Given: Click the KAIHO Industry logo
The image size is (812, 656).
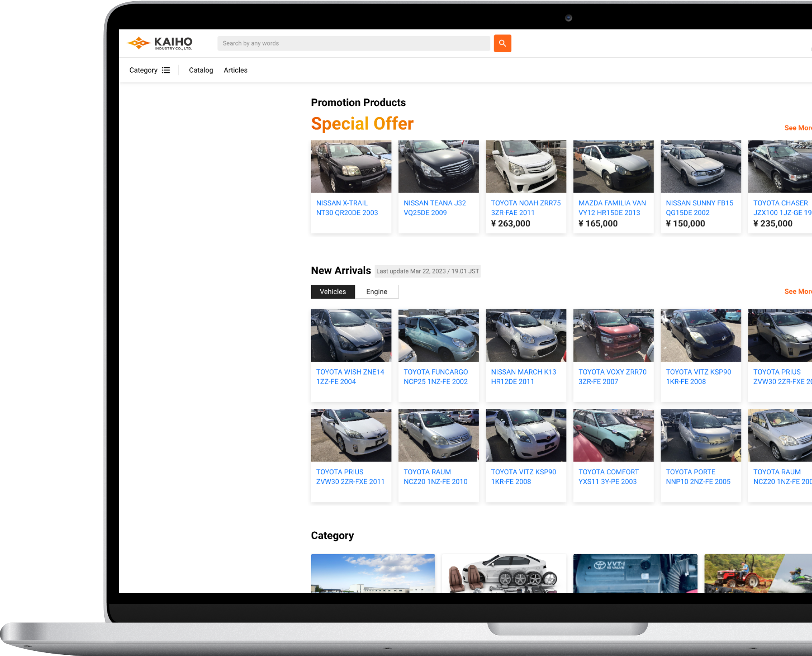Looking at the screenshot, I should click(160, 43).
